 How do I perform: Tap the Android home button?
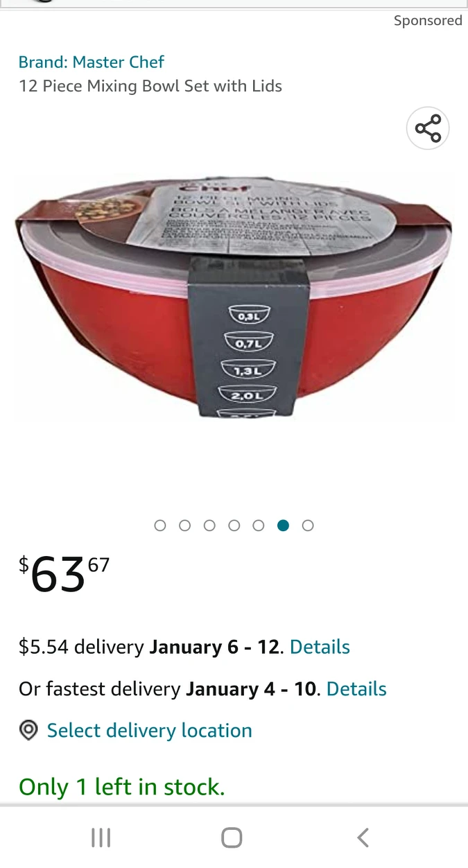(x=232, y=837)
